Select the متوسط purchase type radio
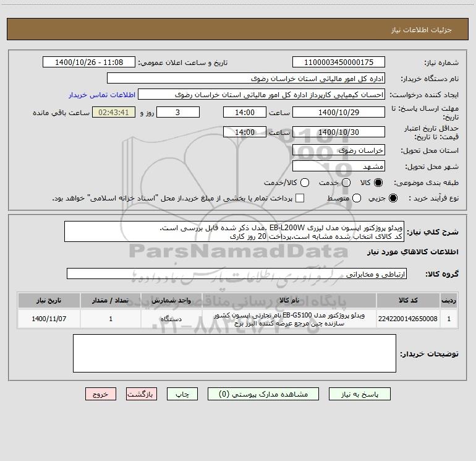 357,198
